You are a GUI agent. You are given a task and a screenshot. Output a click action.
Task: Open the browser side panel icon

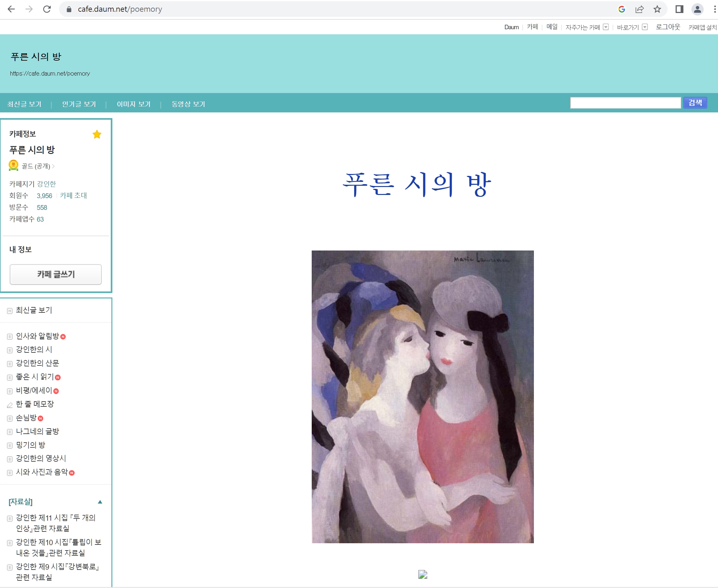click(679, 9)
